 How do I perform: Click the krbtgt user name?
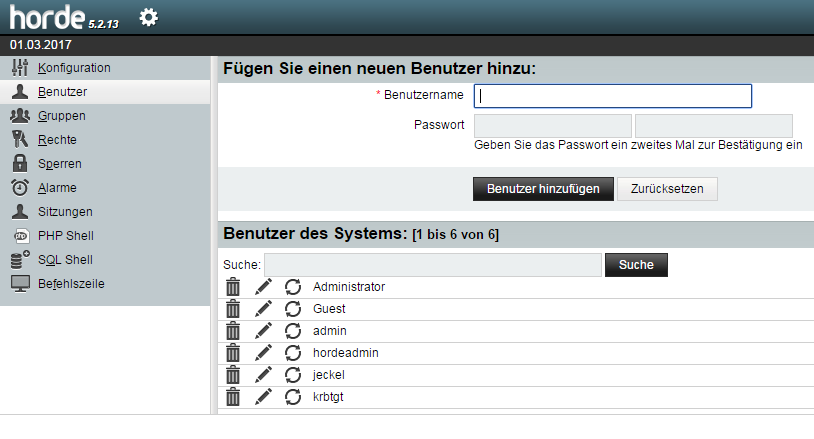coord(328,397)
